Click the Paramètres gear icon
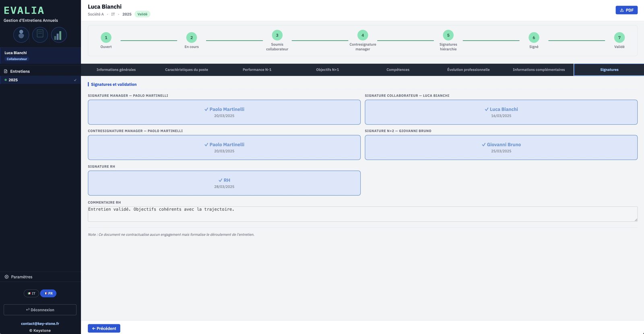The height and width of the screenshot is (334, 644). tap(6, 277)
